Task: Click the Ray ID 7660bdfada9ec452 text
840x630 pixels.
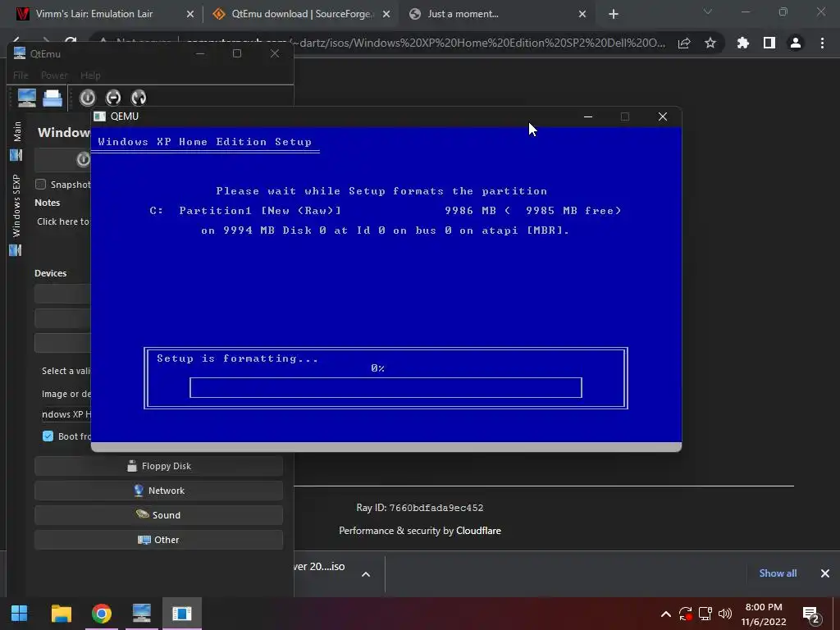Action: click(419, 508)
